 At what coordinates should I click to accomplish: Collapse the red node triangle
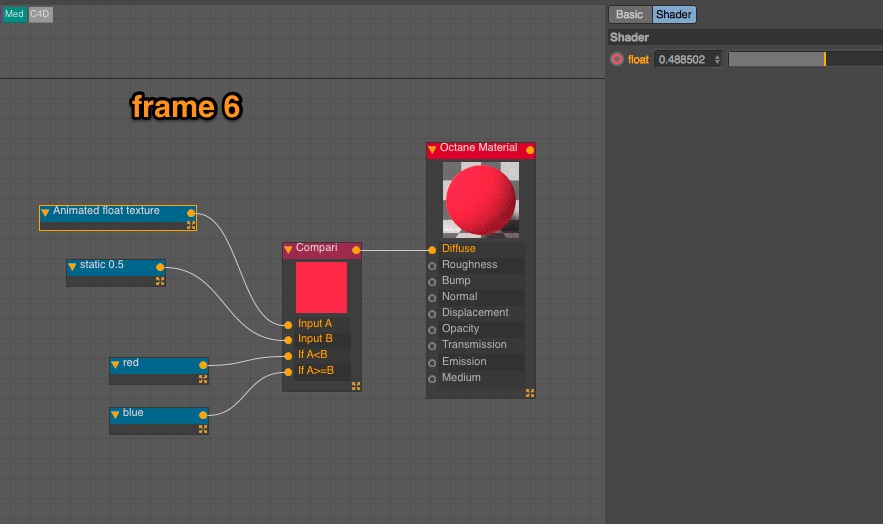[x=115, y=365]
